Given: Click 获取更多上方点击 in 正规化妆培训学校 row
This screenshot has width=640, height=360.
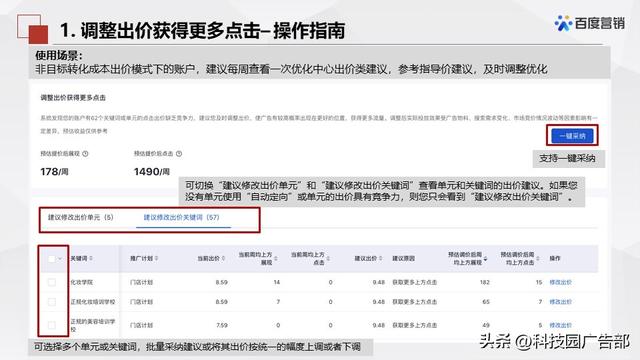Looking at the screenshot, I should (x=415, y=302).
